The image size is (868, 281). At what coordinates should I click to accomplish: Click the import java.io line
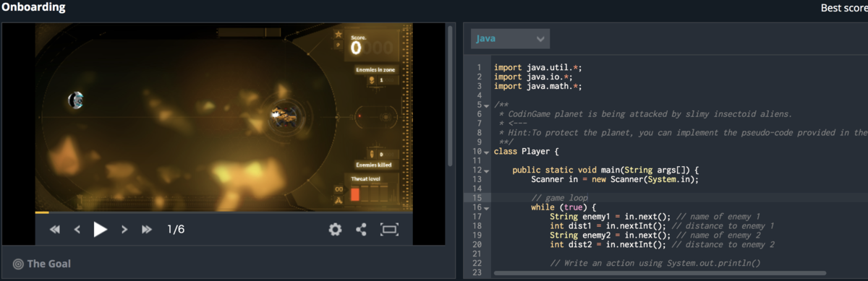point(533,77)
